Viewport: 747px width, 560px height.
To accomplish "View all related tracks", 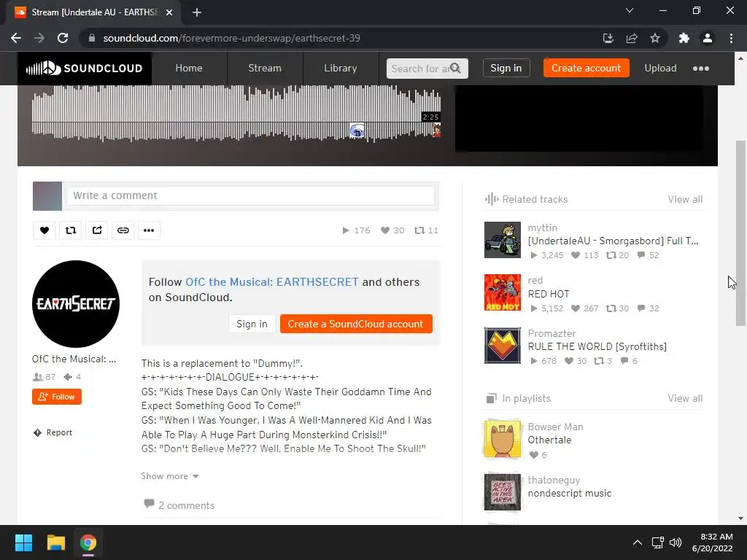I will [684, 200].
